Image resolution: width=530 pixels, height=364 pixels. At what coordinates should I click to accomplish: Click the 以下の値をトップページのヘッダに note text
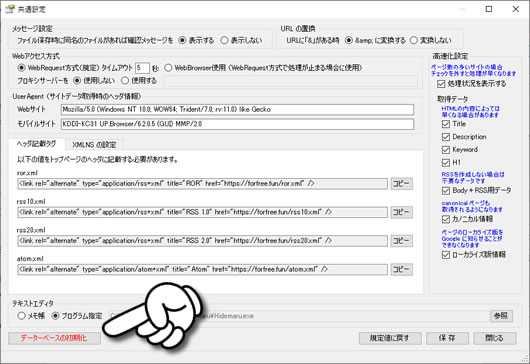pos(98,159)
